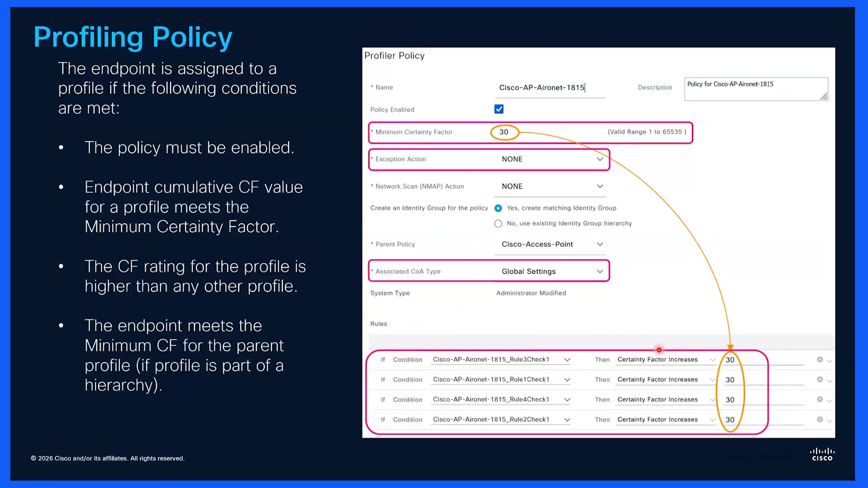The image size is (868, 488).
Task: Open the Rule3Check1 condition dropdown
Action: [501, 360]
